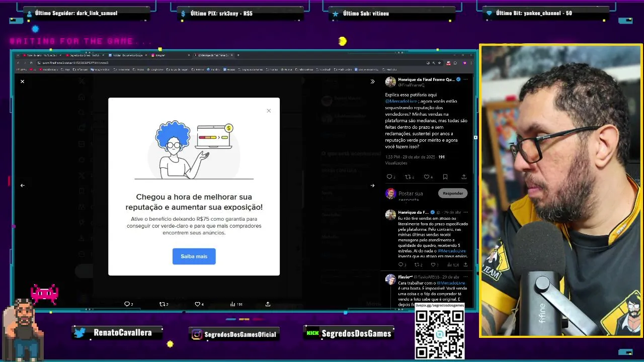Bookmark this page with star icon
Screen dimensions: 644x362
click(440, 63)
